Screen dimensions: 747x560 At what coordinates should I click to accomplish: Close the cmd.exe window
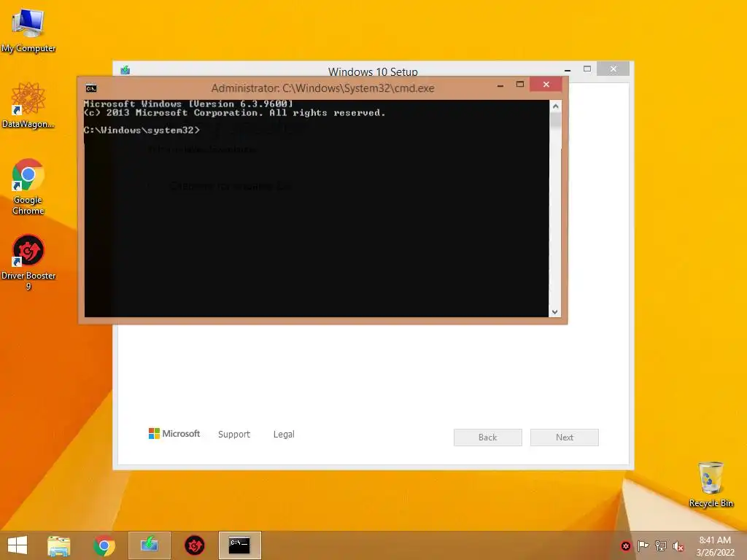click(x=546, y=85)
